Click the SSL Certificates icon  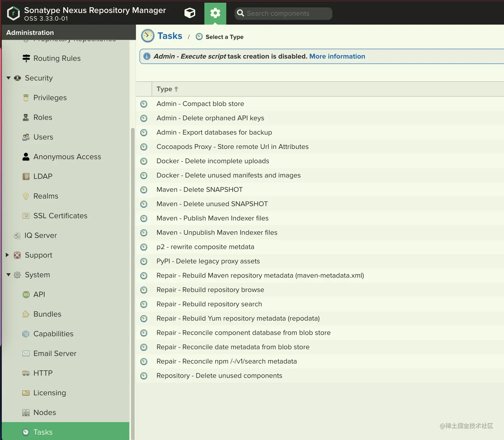point(26,216)
